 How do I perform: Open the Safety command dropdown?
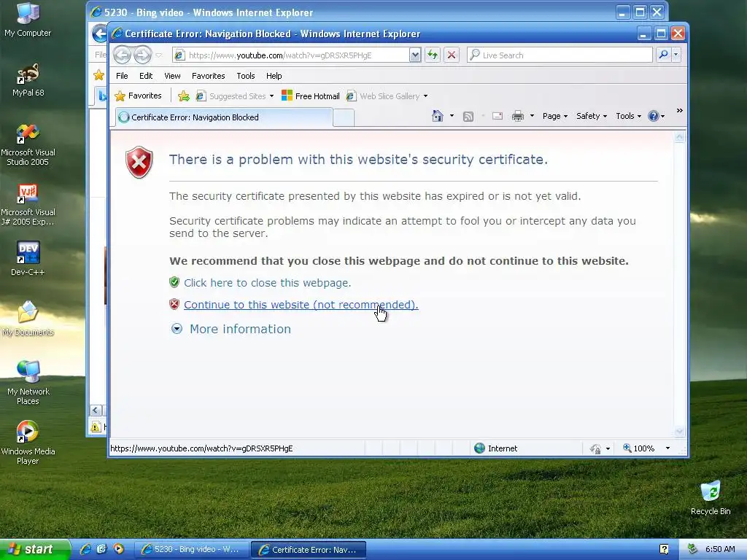click(591, 116)
